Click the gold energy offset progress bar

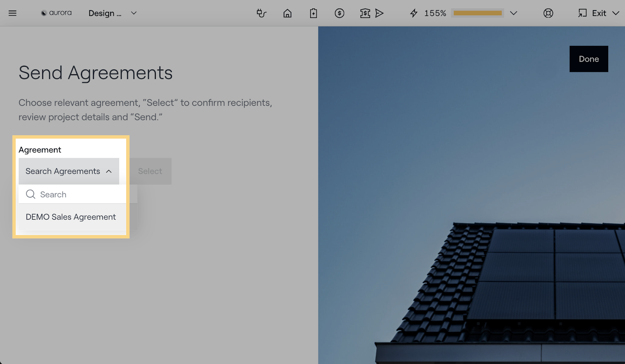(x=477, y=13)
